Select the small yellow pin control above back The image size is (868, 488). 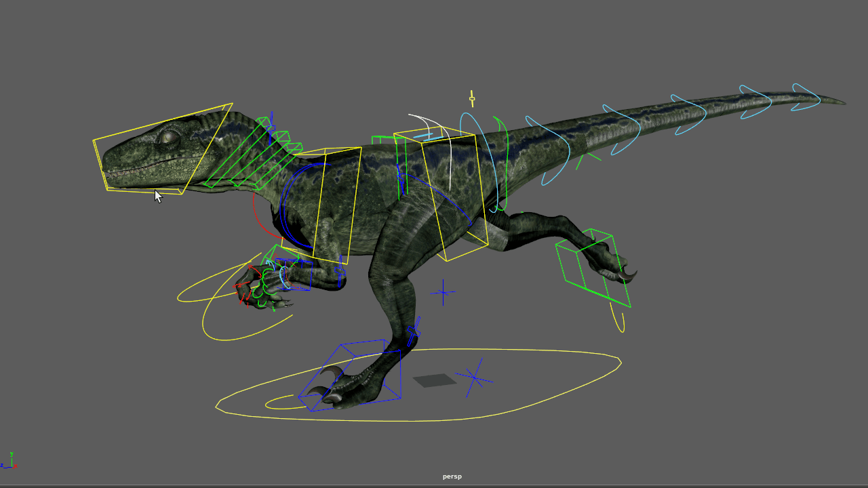tap(472, 99)
